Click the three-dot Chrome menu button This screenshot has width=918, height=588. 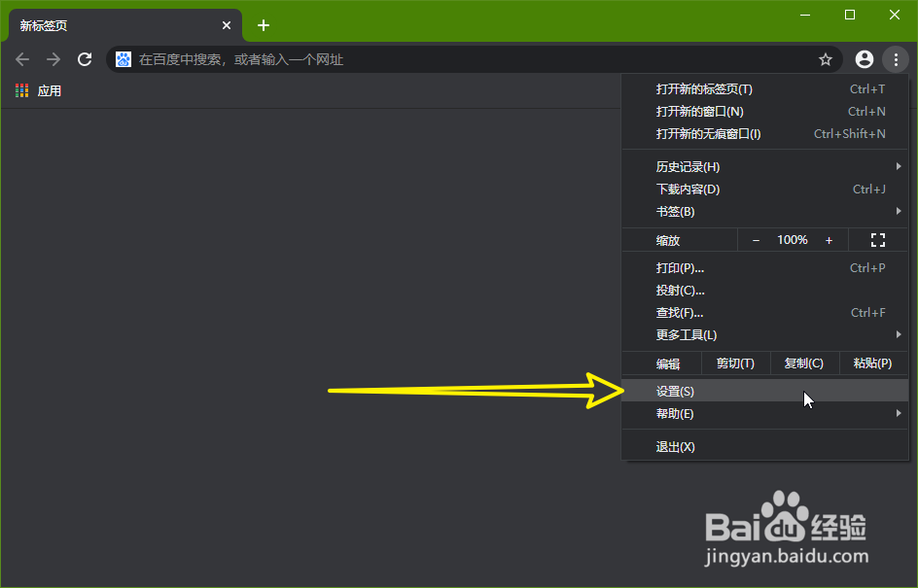896,59
